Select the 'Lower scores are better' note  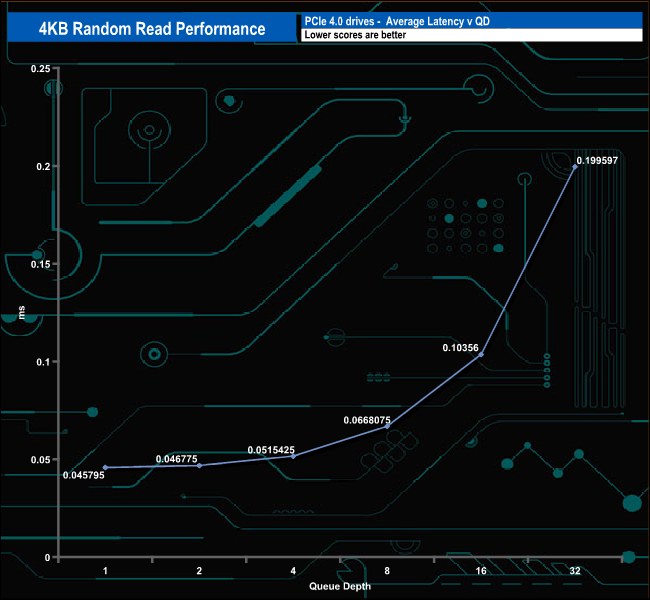[x=355, y=35]
